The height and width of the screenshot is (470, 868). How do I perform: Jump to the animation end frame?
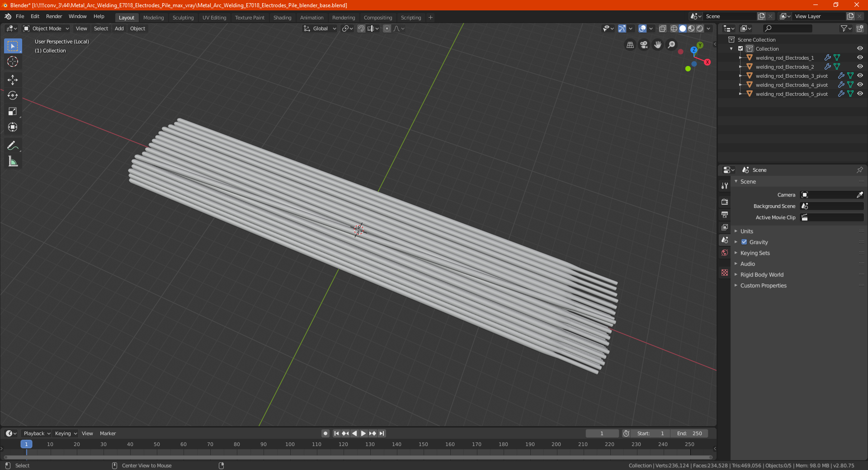[x=382, y=433]
